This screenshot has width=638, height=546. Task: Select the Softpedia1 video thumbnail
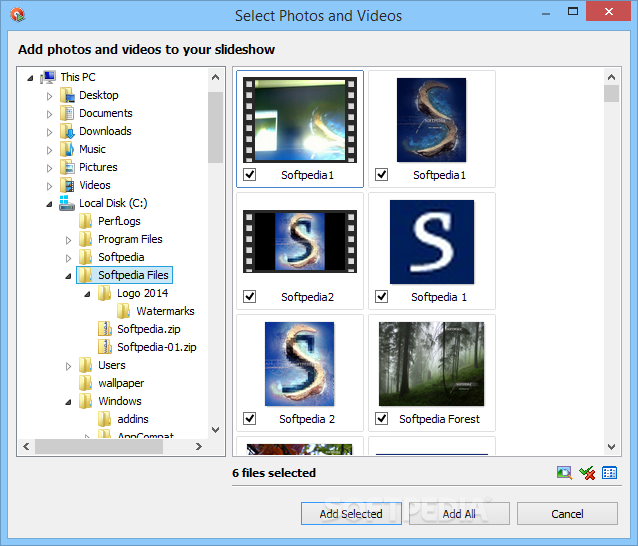[x=300, y=120]
